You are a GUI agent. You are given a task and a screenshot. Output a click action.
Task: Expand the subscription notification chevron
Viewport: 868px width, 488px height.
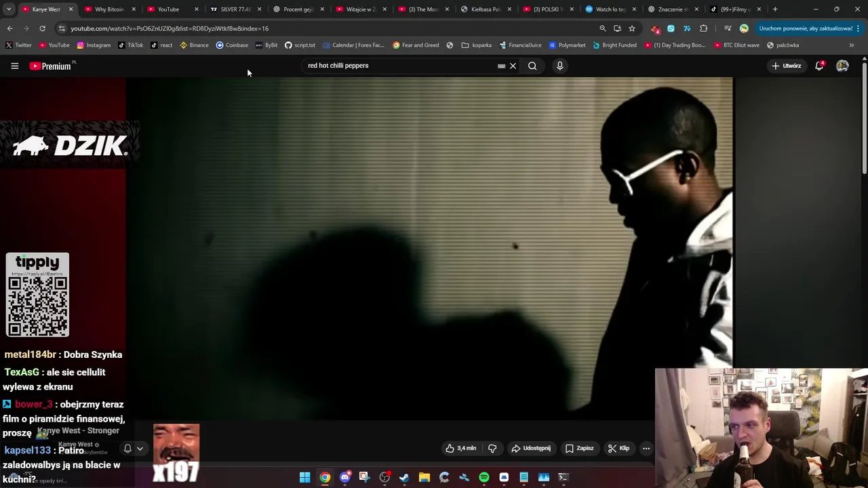point(140,449)
